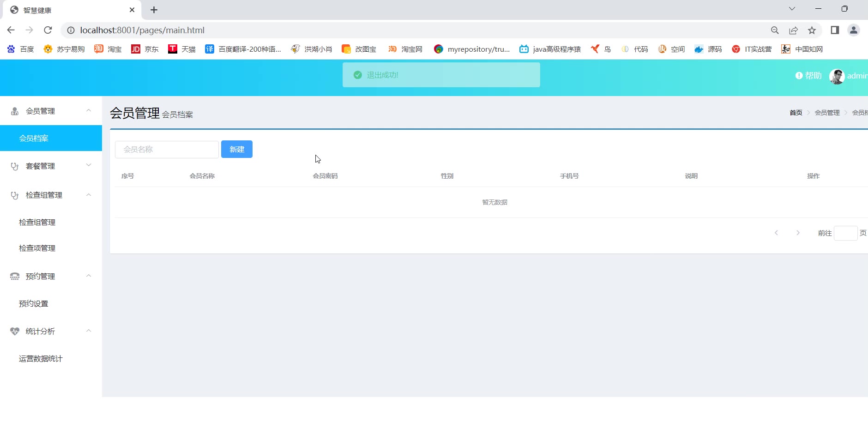868x447 pixels.
Task: Open the 中国知网 bookmark
Action: tap(802, 49)
